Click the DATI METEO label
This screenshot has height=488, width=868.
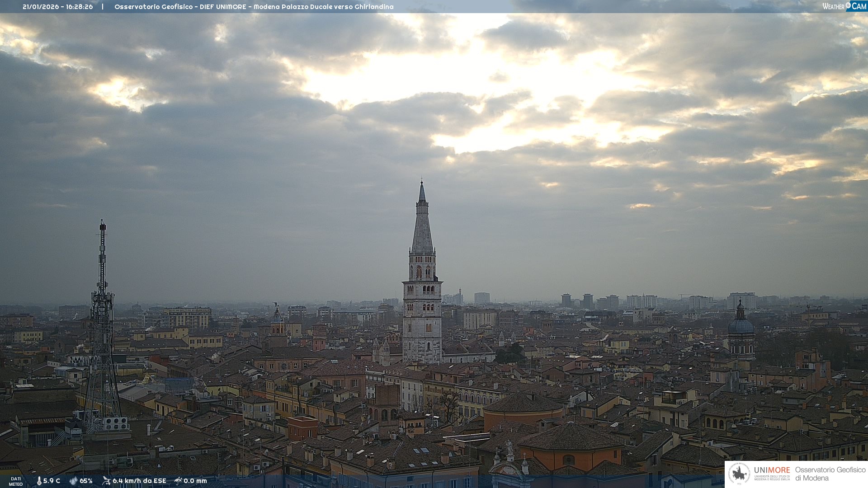(16, 481)
